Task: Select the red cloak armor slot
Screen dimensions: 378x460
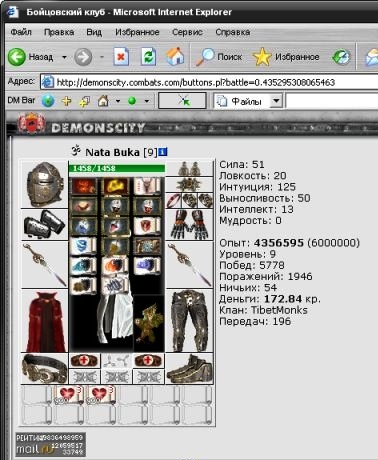Action: click(x=45, y=321)
